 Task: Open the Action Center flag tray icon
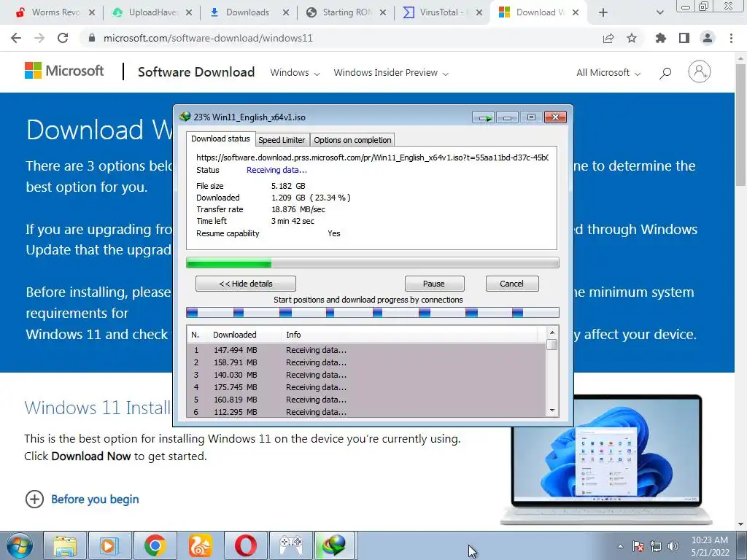coord(638,546)
